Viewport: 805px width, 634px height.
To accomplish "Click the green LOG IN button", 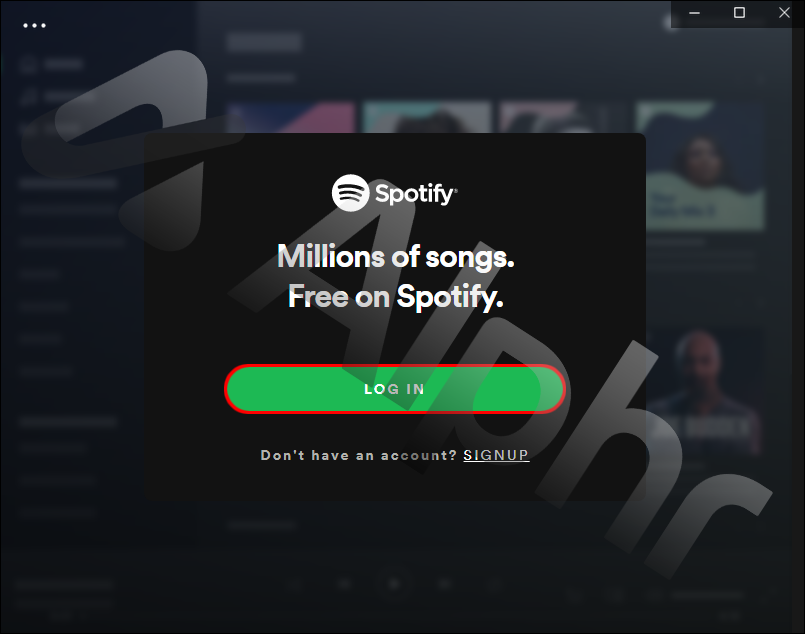I will [395, 389].
